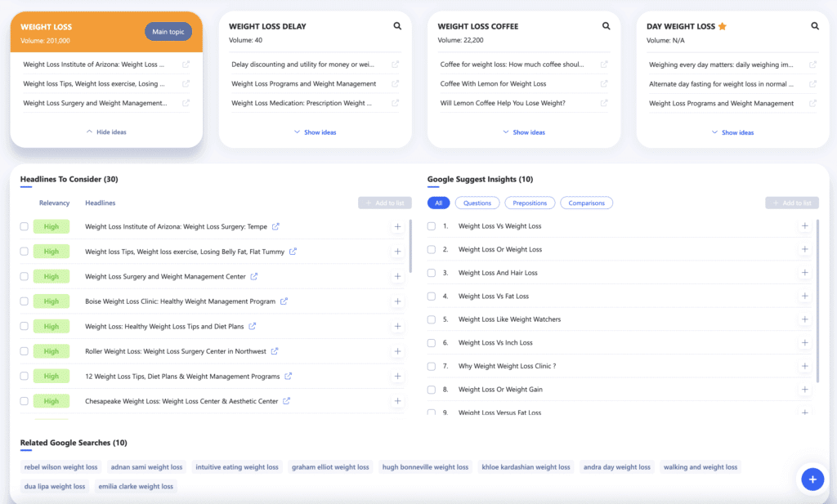
Task: Click the Headlines list scrollbar
Action: tap(410, 245)
